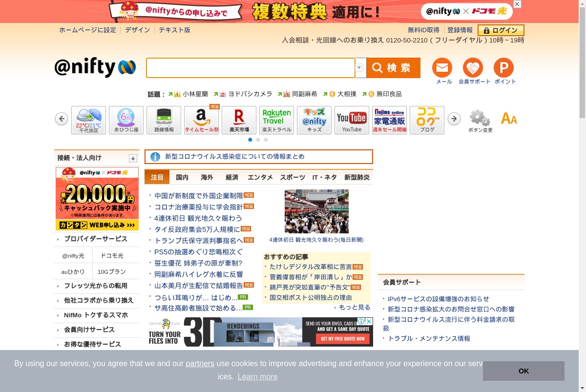
Task: Open the Rakuten Ichiba tile
Action: tap(239, 120)
